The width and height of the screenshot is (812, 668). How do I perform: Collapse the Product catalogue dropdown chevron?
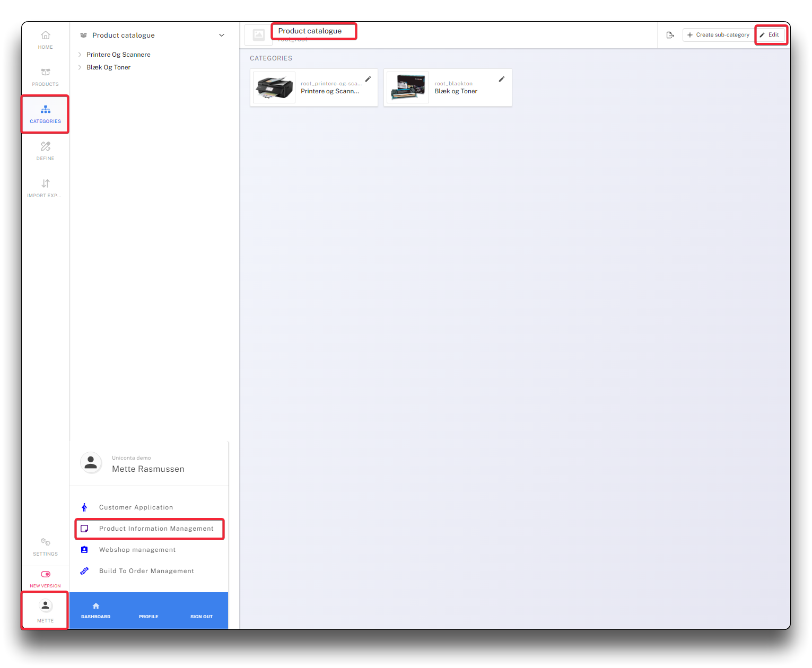(x=222, y=36)
